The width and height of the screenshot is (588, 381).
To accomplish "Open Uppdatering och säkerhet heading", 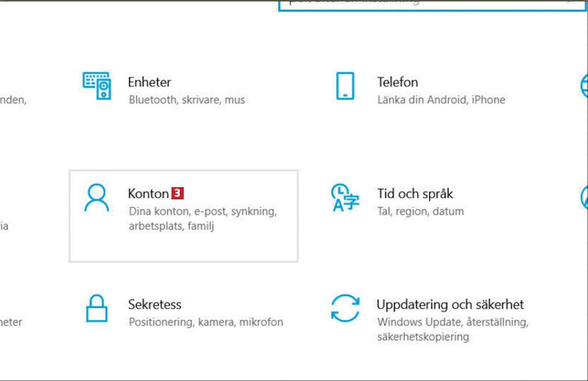I will pyautogui.click(x=450, y=304).
